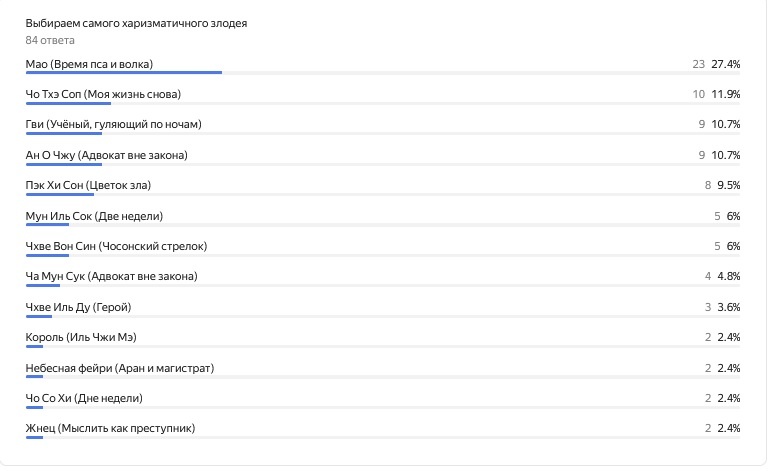Image resolution: width=768 pixels, height=471 pixels.
Task: Click "Ан О Чжу (Адвокат вне закона)" label
Action: [106, 155]
